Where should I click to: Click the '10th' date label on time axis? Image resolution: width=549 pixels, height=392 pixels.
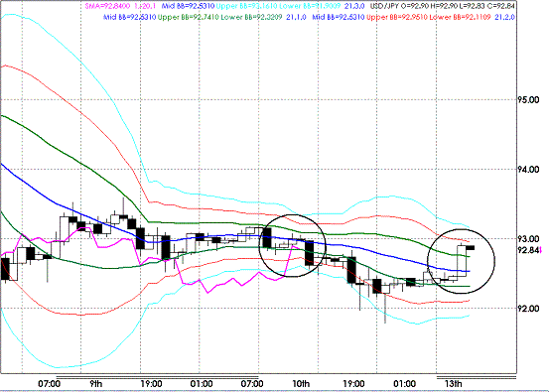301,384
